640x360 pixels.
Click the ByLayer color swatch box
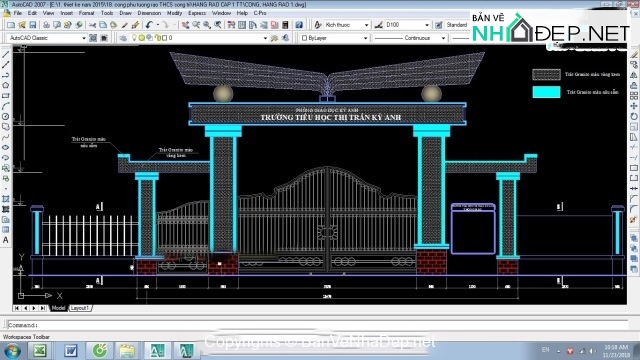tap(304, 38)
